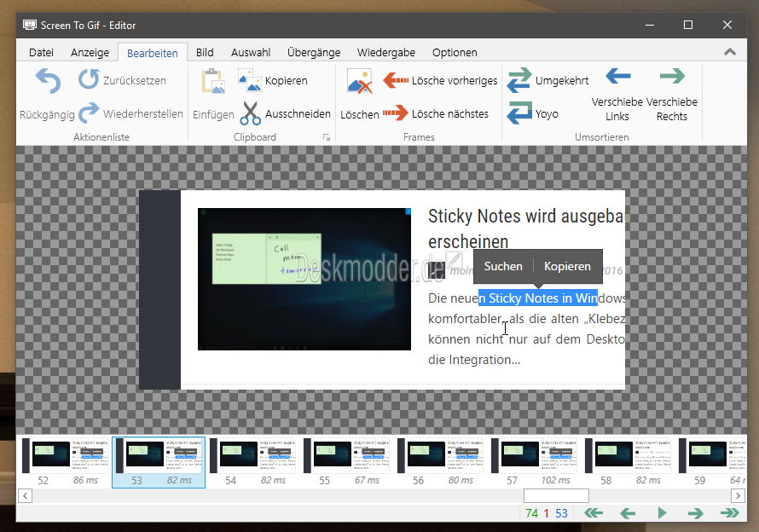The width and height of the screenshot is (759, 532).
Task: Switch to the Bild tab
Action: pyautogui.click(x=205, y=52)
